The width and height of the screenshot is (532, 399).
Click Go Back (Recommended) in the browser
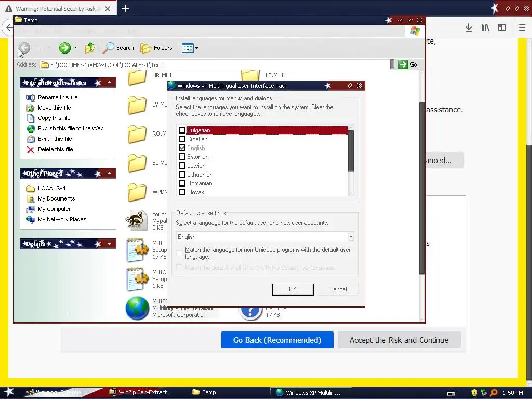(277, 340)
